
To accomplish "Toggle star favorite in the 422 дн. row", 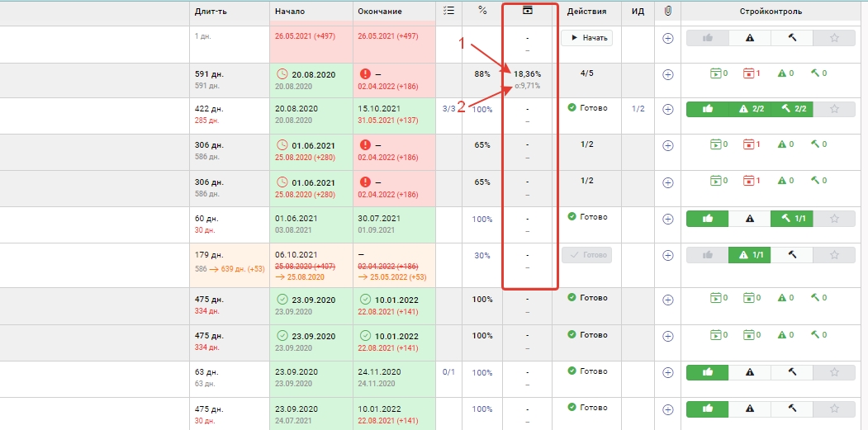I will 834,109.
